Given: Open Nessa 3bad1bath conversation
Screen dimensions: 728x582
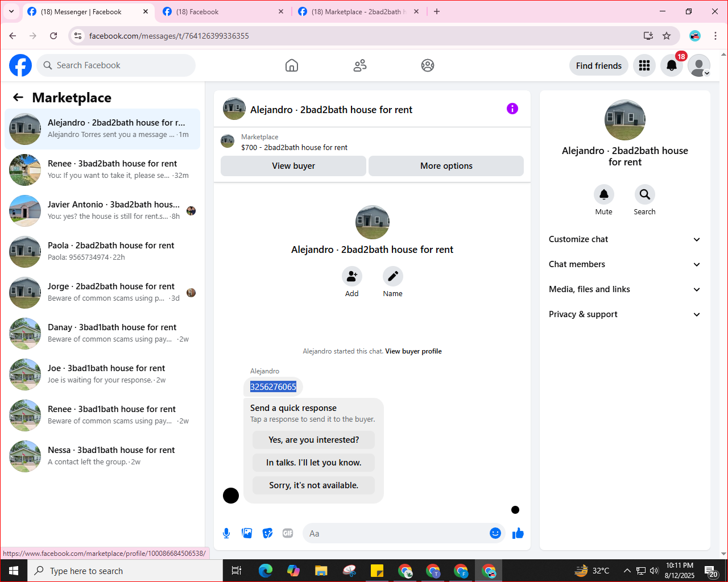Looking at the screenshot, I should (102, 456).
